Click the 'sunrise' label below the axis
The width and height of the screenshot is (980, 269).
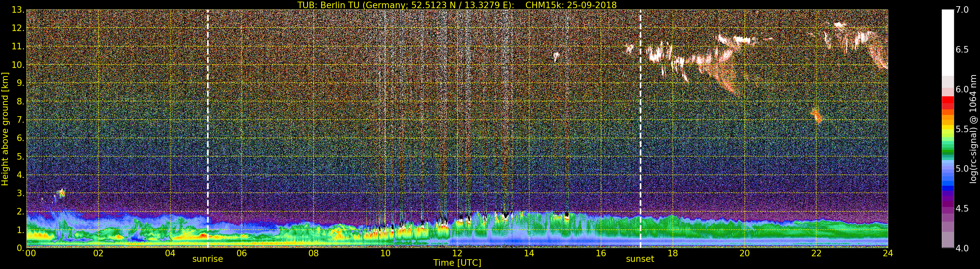(207, 259)
